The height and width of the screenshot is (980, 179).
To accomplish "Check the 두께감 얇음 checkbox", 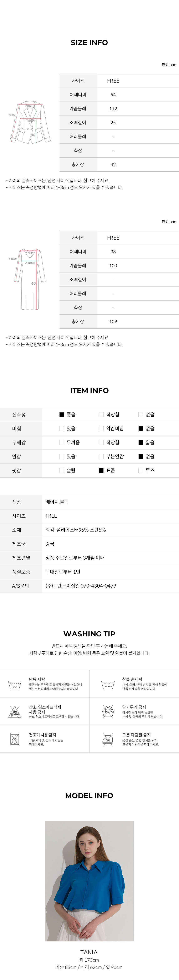I will (x=141, y=442).
